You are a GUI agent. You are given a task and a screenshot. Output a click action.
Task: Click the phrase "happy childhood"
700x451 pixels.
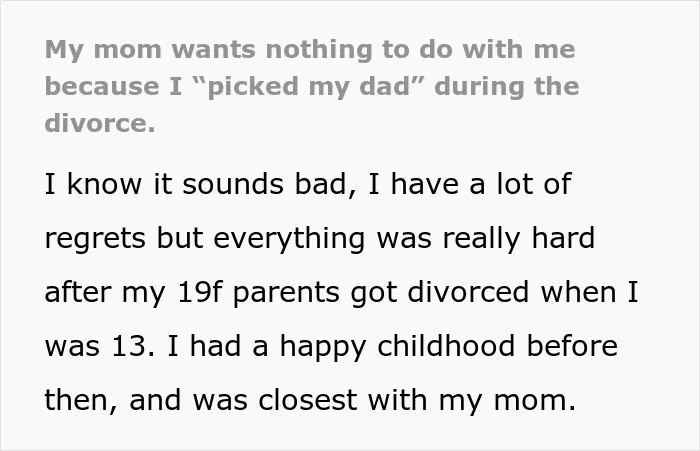click(396, 347)
